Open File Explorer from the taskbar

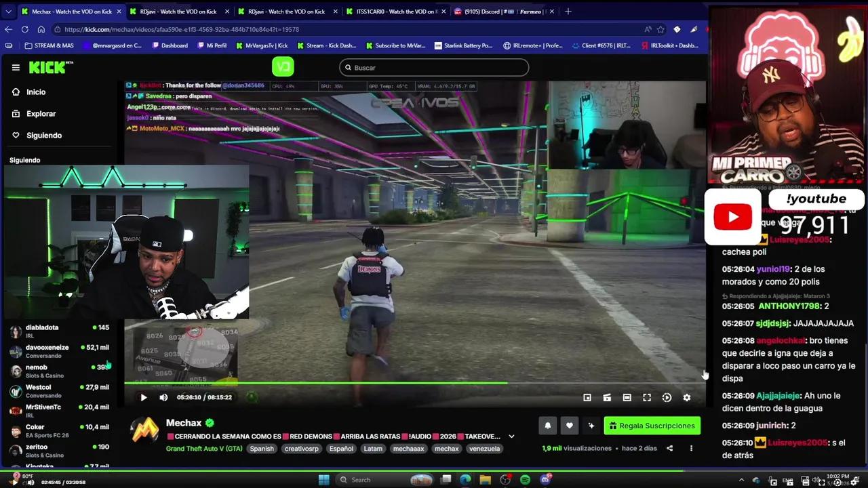click(x=486, y=480)
